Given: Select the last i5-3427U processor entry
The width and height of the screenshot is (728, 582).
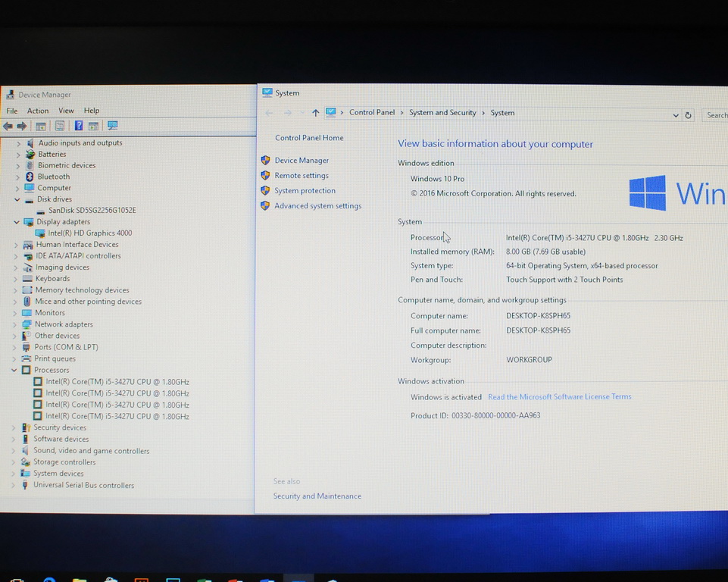Looking at the screenshot, I should tap(117, 416).
